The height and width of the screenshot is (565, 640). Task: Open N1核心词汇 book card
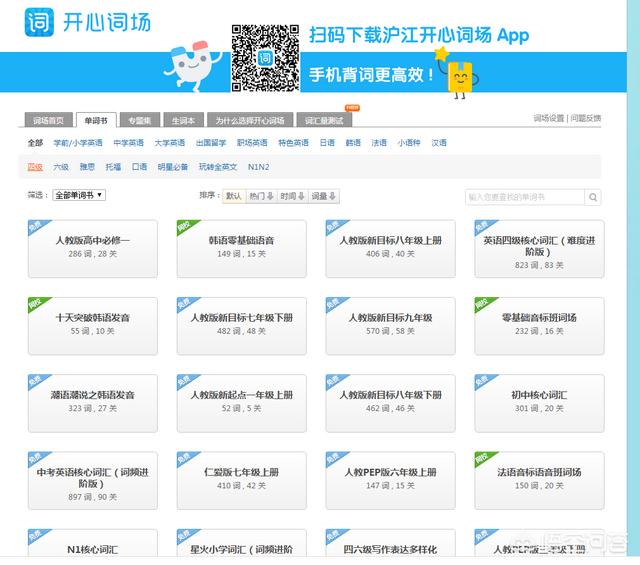tap(93, 543)
